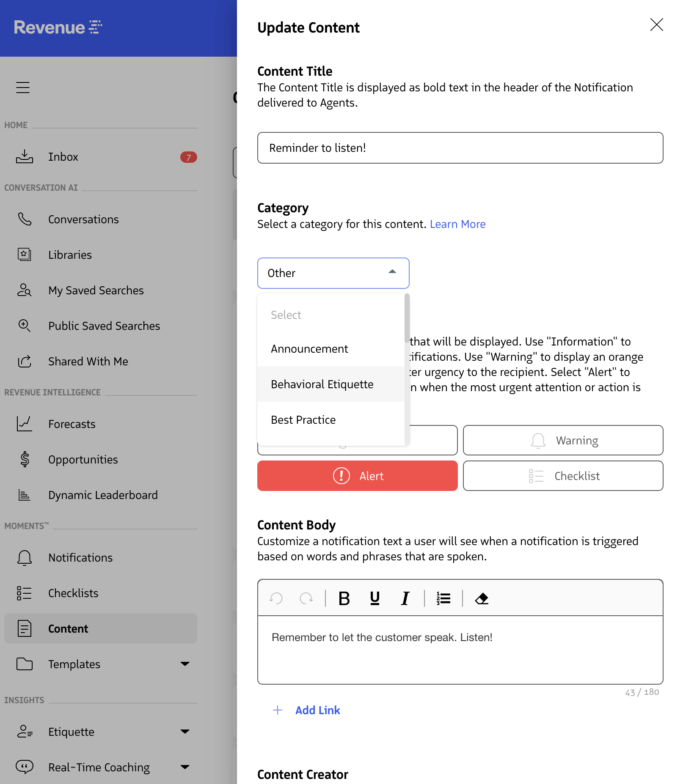Viewport: 683px width, 784px height.
Task: Close the Update Content panel
Action: click(x=656, y=25)
